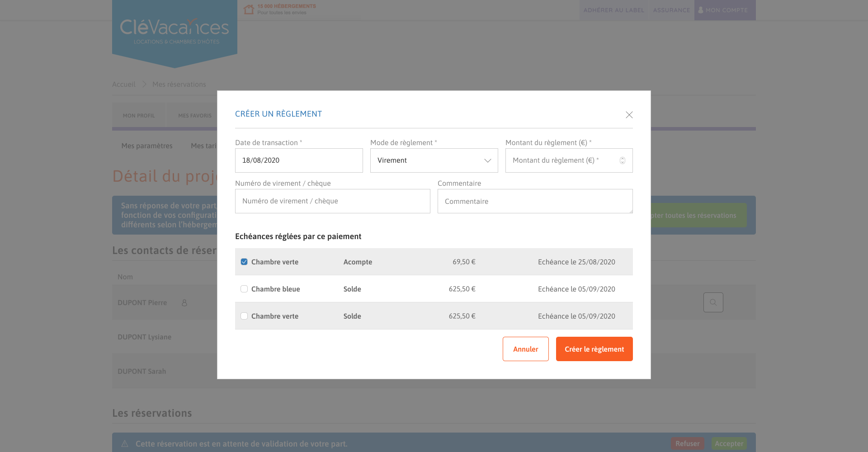
Task: Open Mes paramètres sub-tab
Action: (147, 146)
